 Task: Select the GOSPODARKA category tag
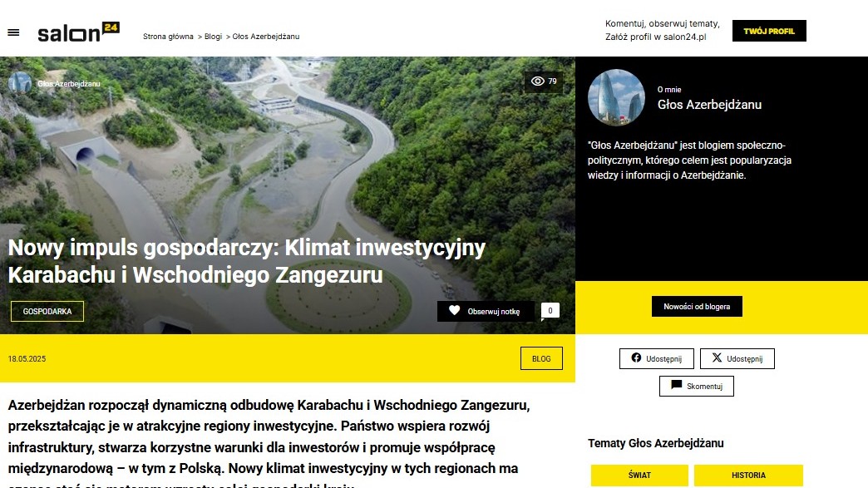47,312
